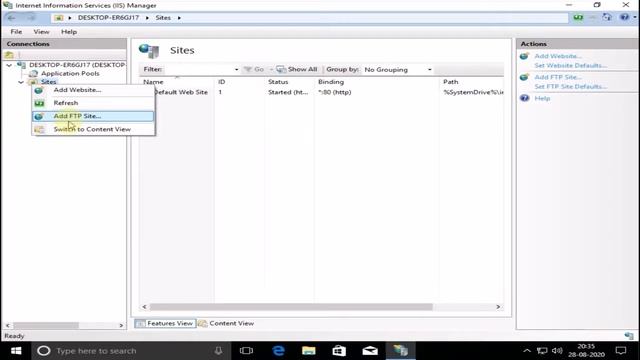Open the Edge browser from taskbar
The image size is (640, 360).
[278, 351]
